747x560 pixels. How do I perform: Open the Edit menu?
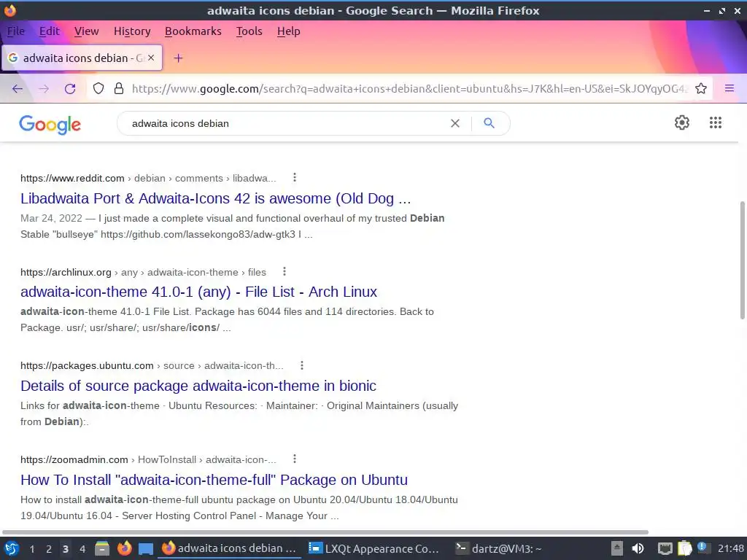tap(50, 31)
